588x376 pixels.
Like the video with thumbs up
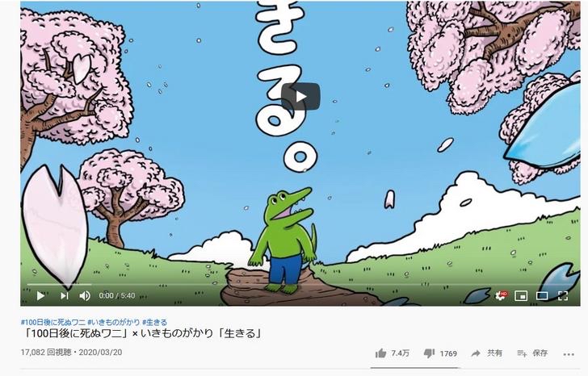pyautogui.click(x=380, y=353)
